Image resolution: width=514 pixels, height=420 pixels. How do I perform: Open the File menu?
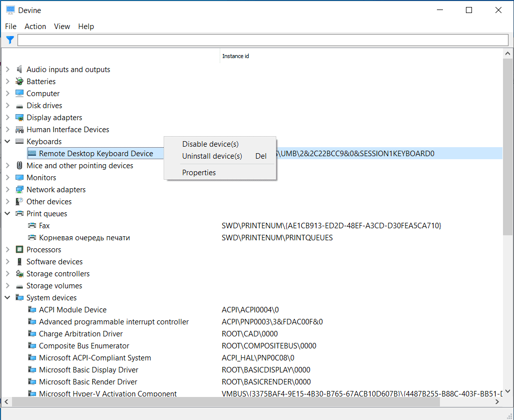(x=11, y=26)
